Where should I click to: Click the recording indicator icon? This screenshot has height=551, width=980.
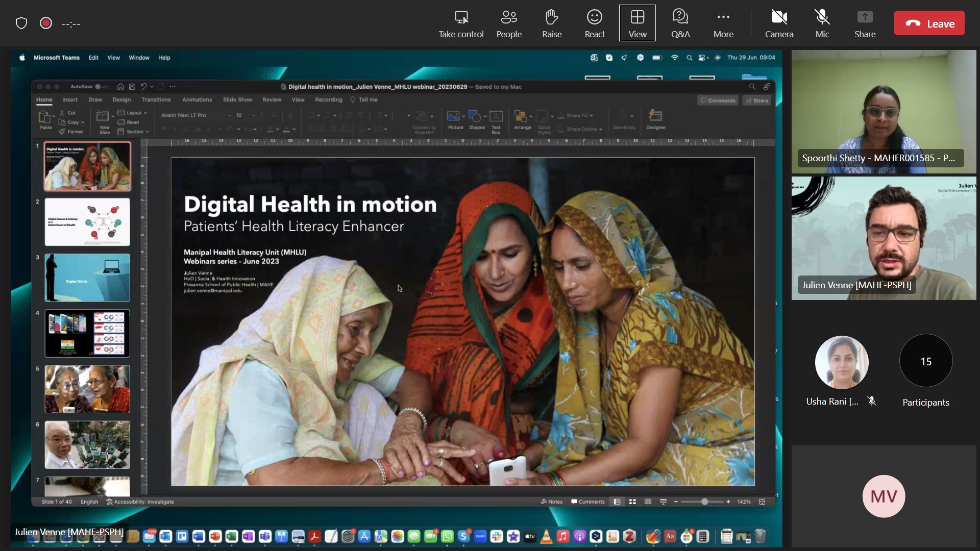(x=46, y=23)
